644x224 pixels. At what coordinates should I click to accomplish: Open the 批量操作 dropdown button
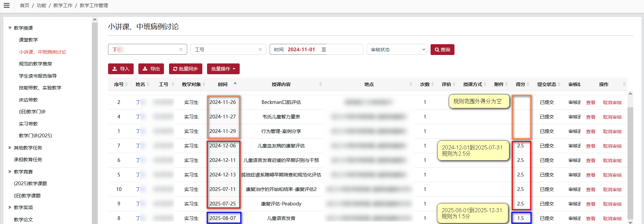click(x=223, y=69)
